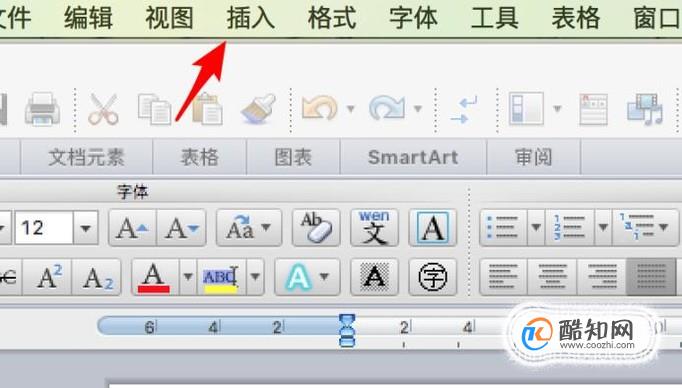The height and width of the screenshot is (388, 682).
Task: Apply the yellow text highlight color
Action: tap(221, 277)
